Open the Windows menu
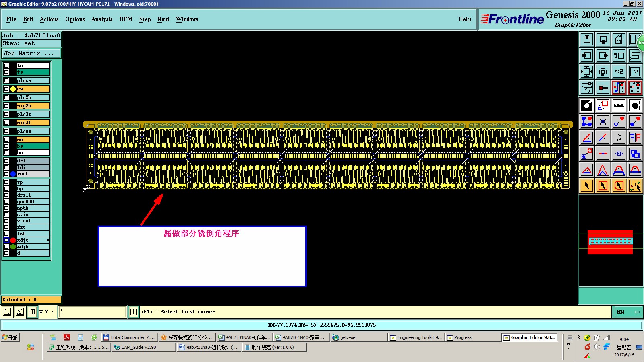Screen dimensions: 644x362 click(x=187, y=19)
